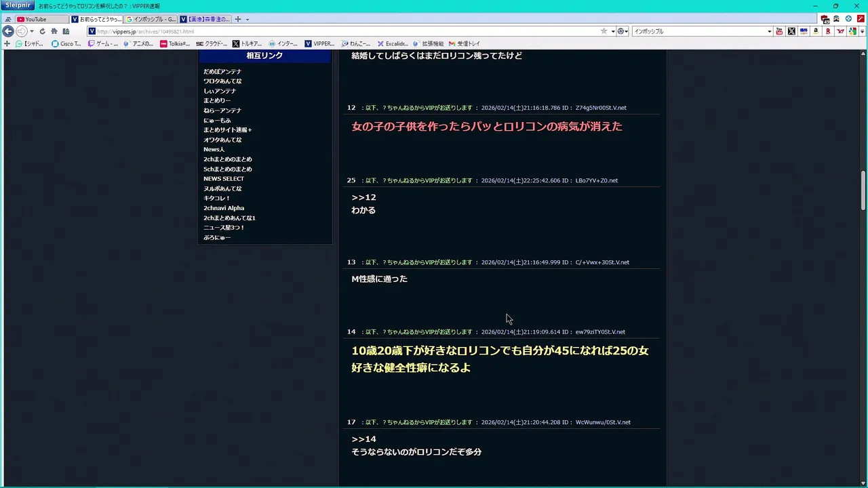Open the だめぽアンテナ link
The height and width of the screenshot is (488, 868).
[222, 71]
